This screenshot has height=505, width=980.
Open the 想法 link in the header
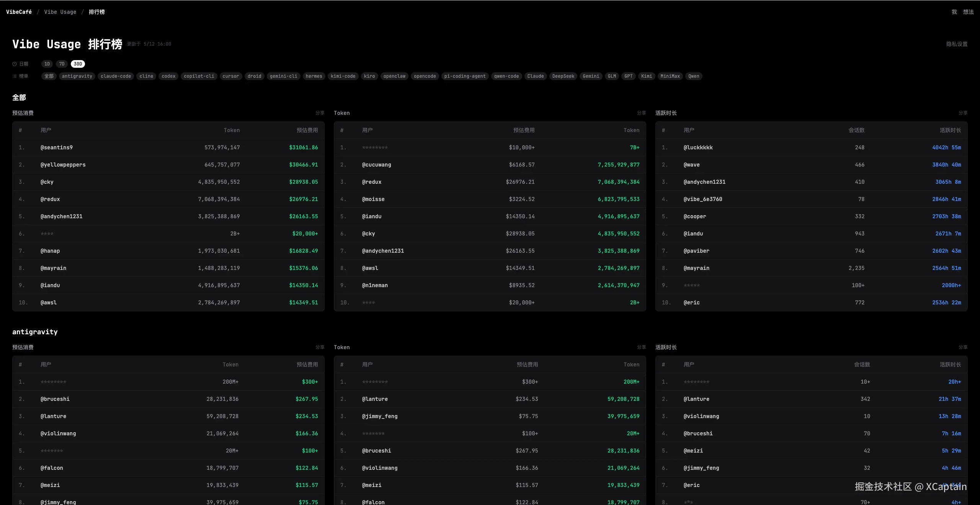pos(968,12)
